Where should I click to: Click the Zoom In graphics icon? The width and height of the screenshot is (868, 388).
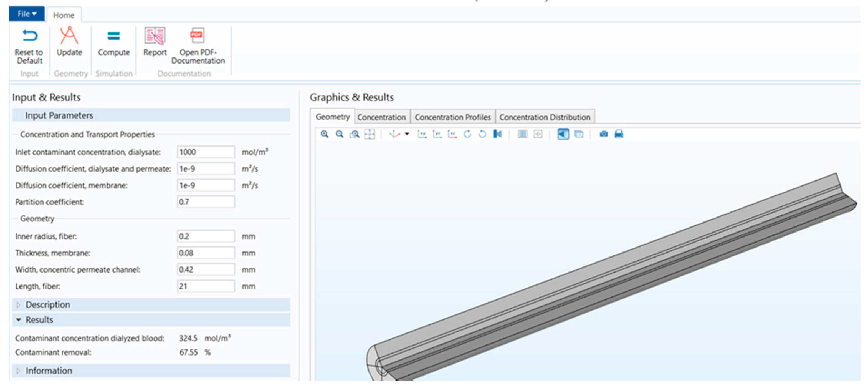(324, 134)
